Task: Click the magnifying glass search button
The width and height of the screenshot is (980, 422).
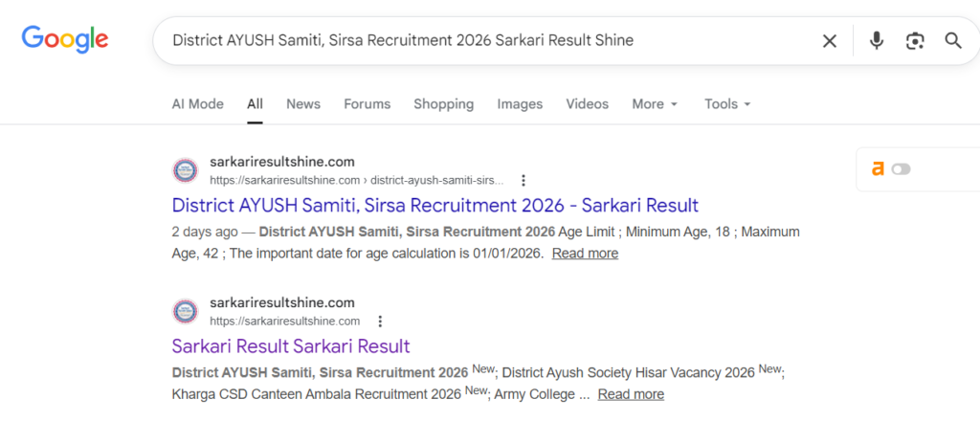Action: pyautogui.click(x=953, y=40)
